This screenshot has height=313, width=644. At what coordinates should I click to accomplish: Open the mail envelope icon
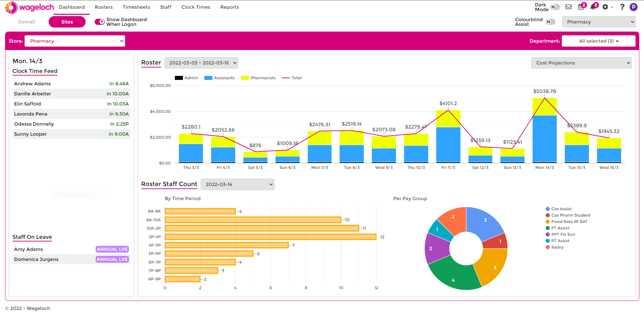point(568,7)
